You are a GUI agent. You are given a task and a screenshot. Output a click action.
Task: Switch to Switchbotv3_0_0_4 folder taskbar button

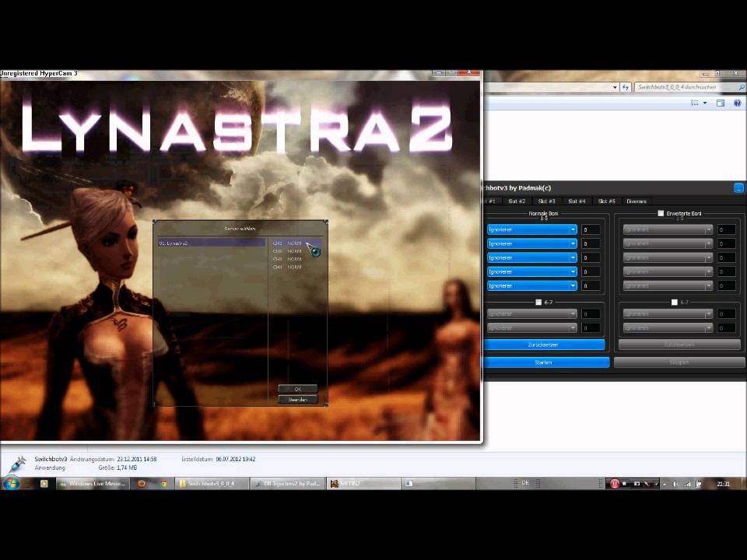coord(212,483)
